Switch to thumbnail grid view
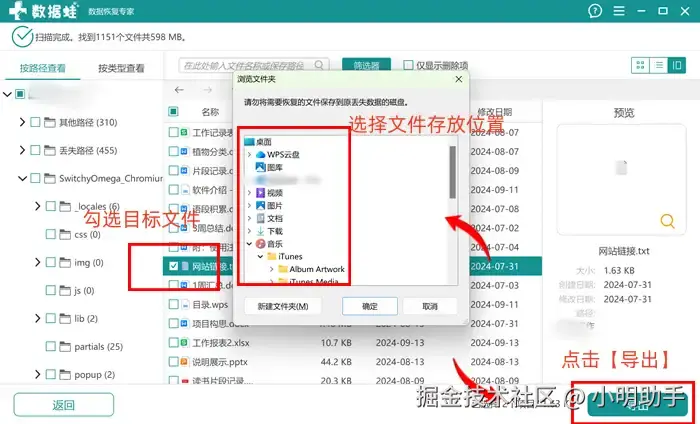The width and height of the screenshot is (700, 424). tap(640, 65)
